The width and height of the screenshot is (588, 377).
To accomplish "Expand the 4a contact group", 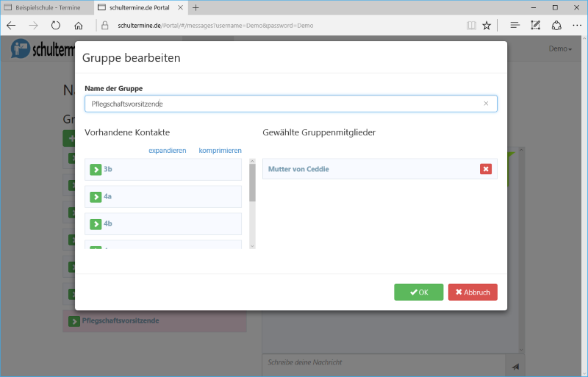I will tap(96, 197).
